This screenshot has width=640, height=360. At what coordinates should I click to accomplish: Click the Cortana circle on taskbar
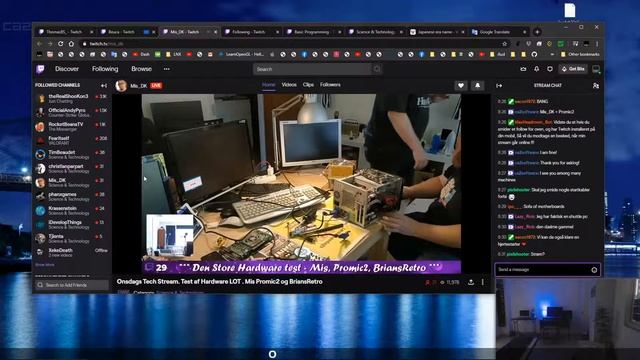click(x=272, y=354)
